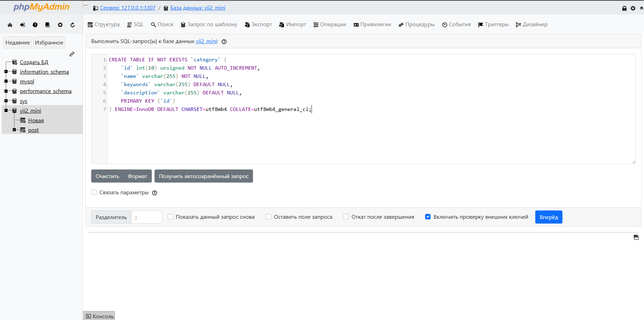Check Откат после завершения

click(346, 217)
